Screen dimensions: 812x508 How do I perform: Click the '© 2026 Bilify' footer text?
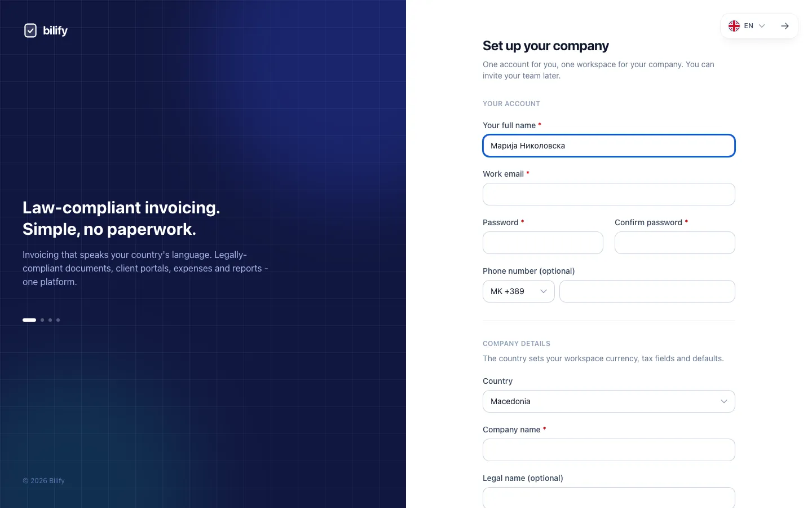tap(43, 481)
